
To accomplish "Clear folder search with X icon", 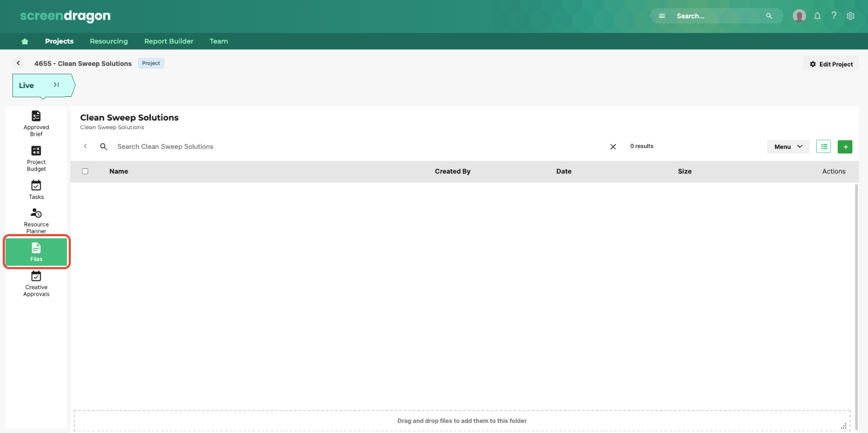I will [613, 146].
